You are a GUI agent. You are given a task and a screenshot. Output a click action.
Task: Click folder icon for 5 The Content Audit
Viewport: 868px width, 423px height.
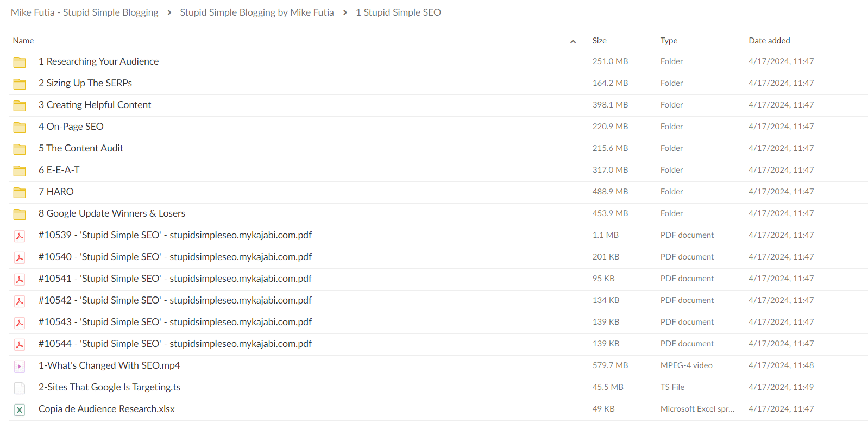coord(20,149)
